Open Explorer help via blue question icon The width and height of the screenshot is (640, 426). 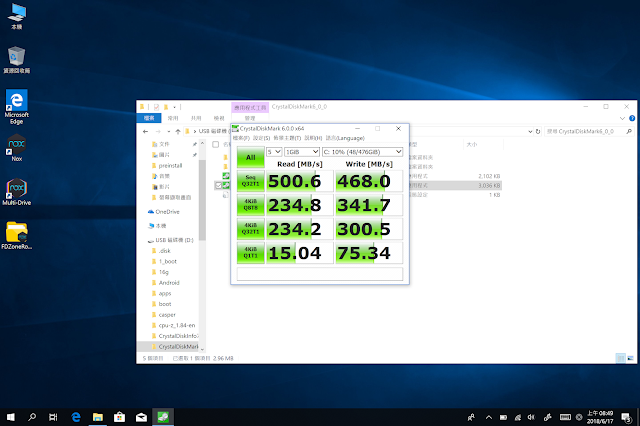click(x=632, y=118)
